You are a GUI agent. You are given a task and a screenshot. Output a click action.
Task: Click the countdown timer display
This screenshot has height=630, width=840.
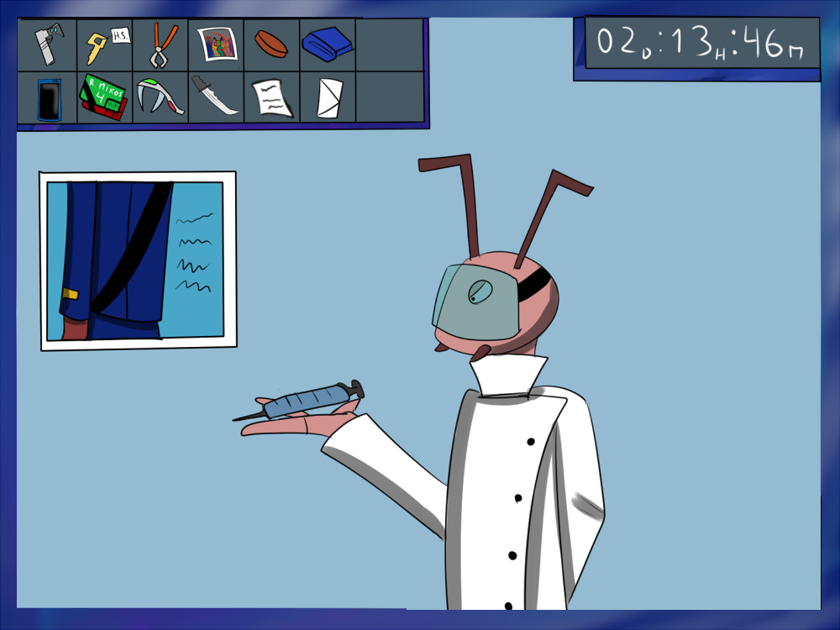(x=696, y=45)
